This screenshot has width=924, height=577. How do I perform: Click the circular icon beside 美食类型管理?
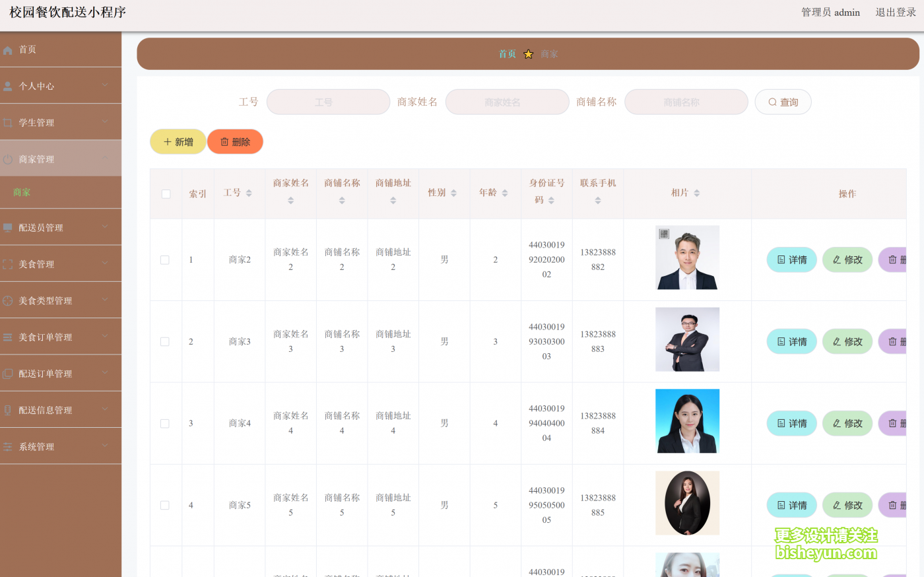(x=8, y=300)
